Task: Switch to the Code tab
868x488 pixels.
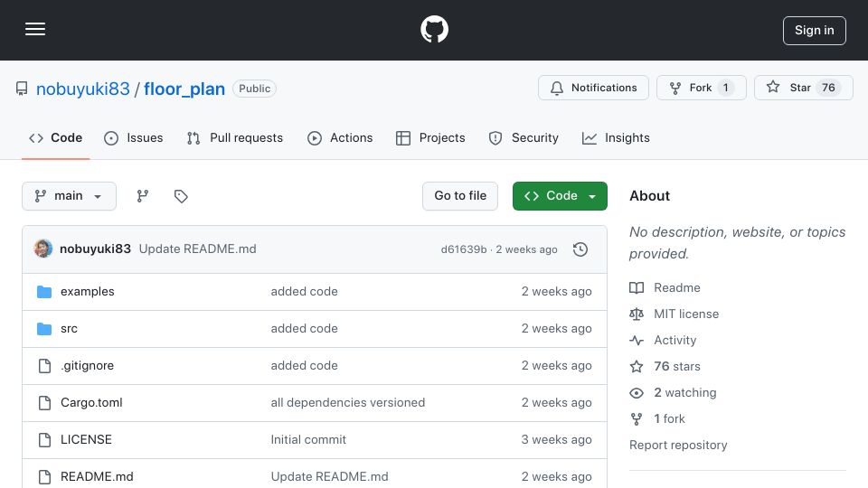Action: point(55,137)
